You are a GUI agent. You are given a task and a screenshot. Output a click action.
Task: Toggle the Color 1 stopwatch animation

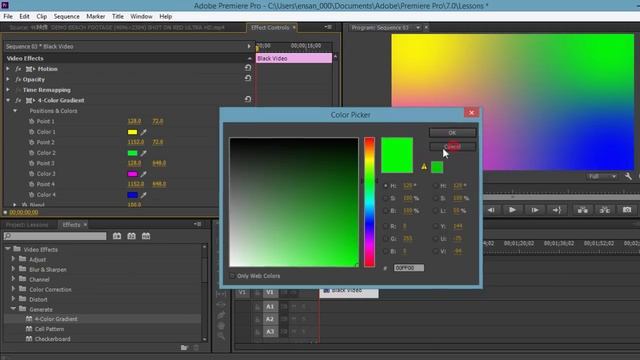pos(31,132)
